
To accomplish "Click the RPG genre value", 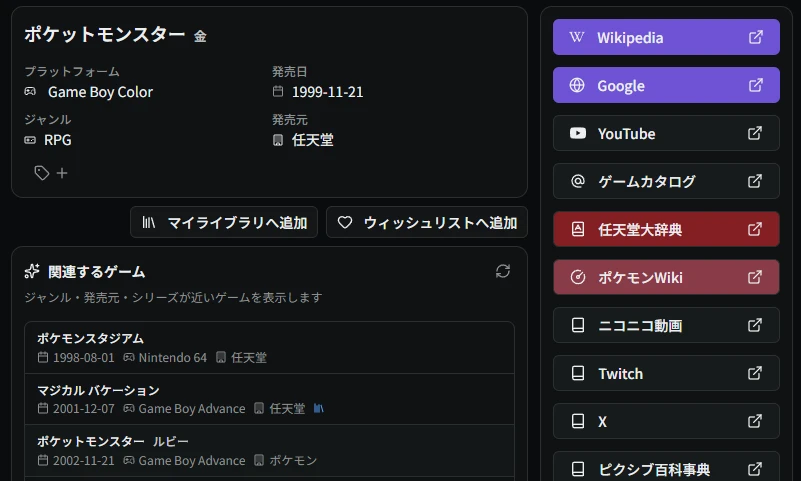I will pos(58,140).
